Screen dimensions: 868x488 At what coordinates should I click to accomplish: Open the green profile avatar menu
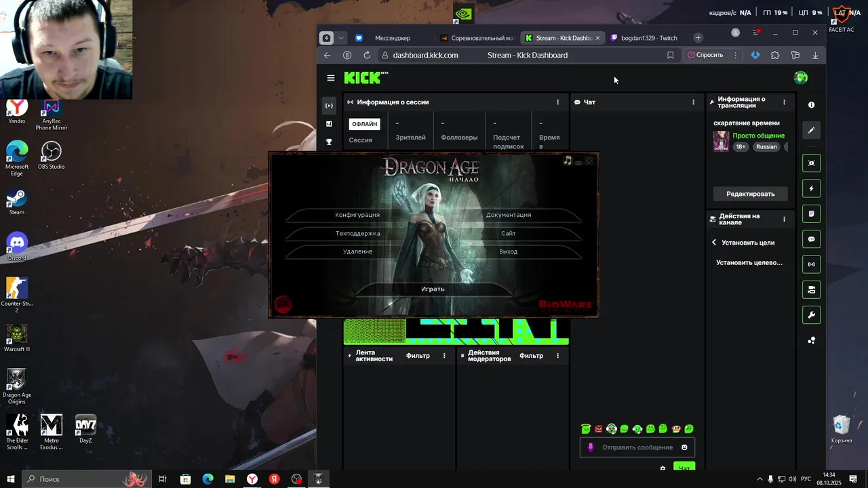point(801,78)
